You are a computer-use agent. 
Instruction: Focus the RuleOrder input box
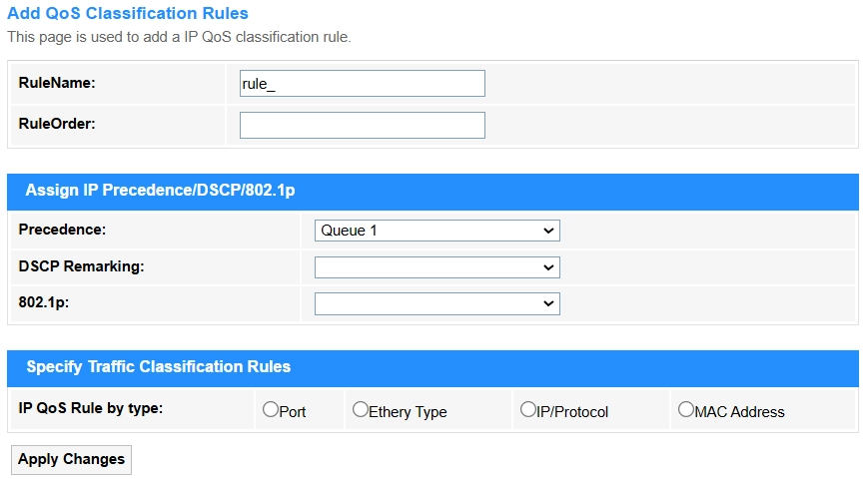362,126
